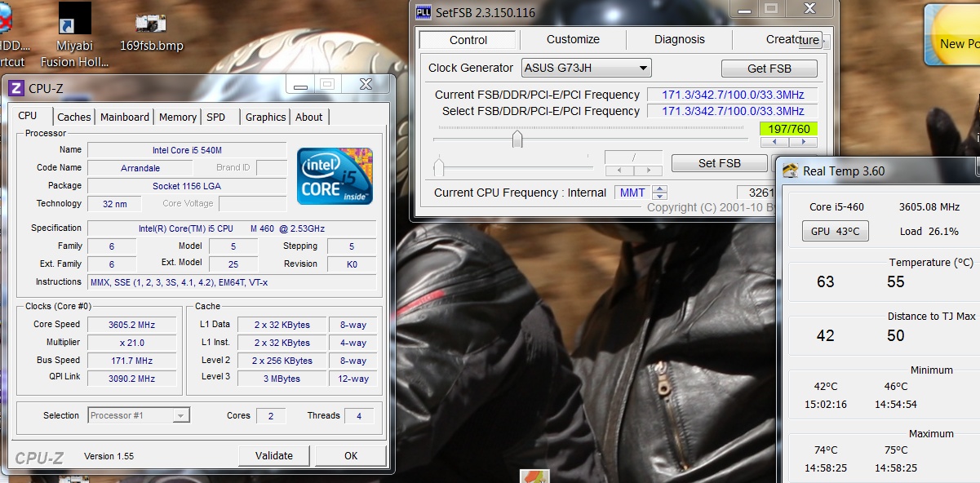Click the Validate button in CPU-Z
The height and width of the screenshot is (483, 980).
(x=274, y=455)
